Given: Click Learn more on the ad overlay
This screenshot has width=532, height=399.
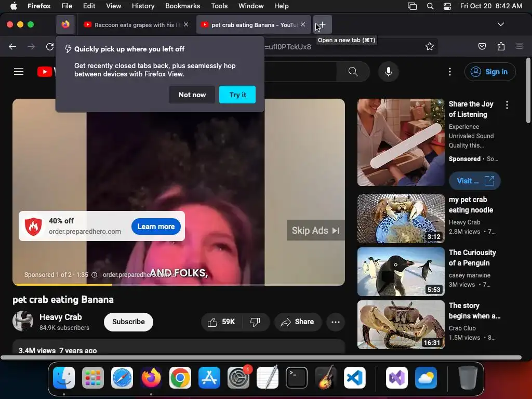Looking at the screenshot, I should [156, 227].
